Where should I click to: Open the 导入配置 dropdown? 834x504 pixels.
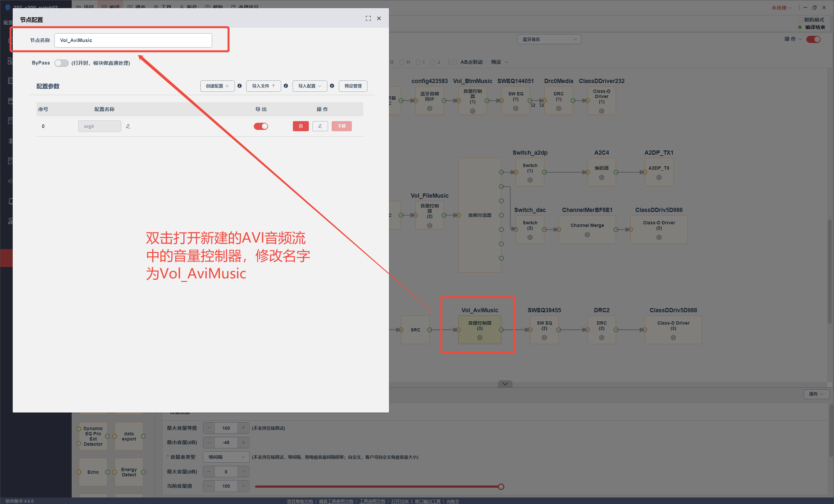tap(310, 86)
